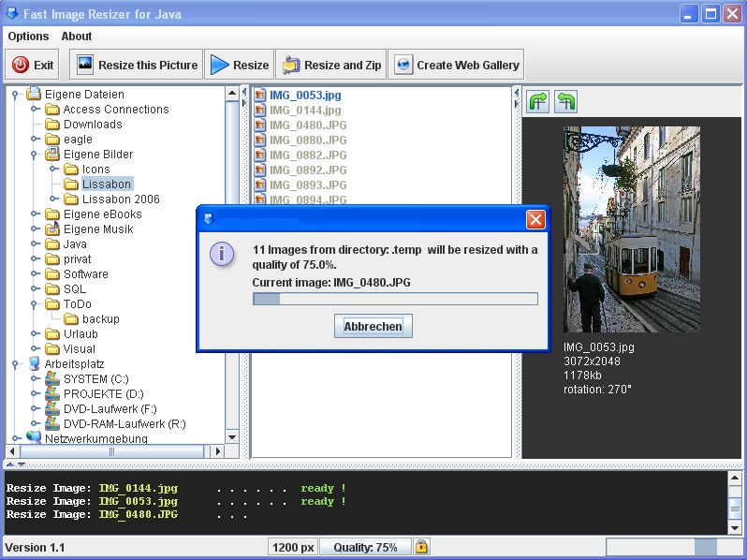This screenshot has height=560, width=747.
Task: Expand the Lissabon 2006 folder node
Action: 53,199
